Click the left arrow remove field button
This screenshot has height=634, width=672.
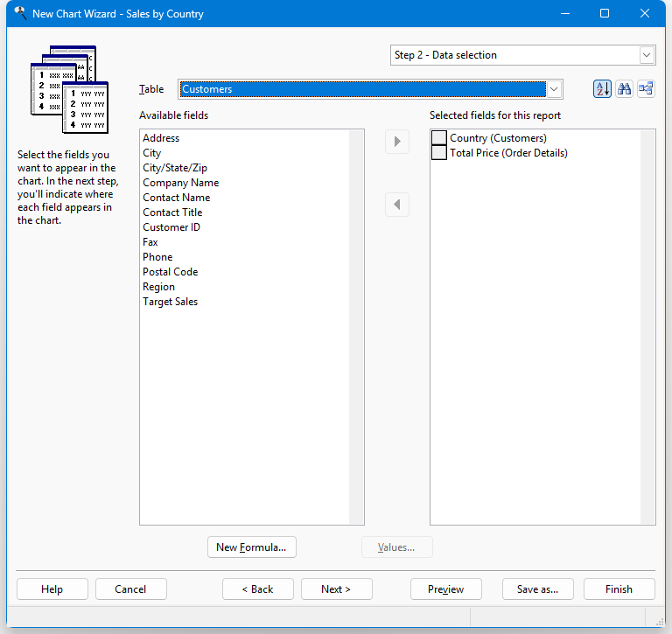pyautogui.click(x=397, y=205)
